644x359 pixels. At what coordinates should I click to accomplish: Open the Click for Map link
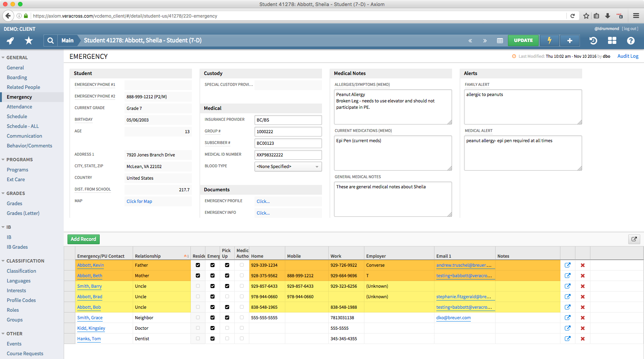139,201
